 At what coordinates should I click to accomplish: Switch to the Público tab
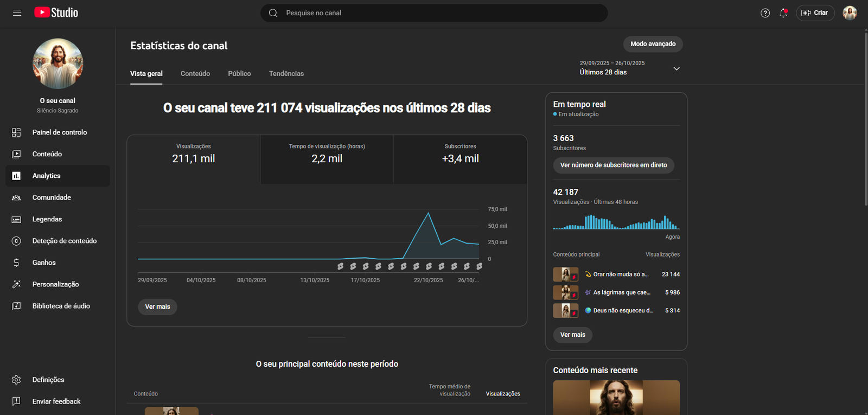click(239, 74)
